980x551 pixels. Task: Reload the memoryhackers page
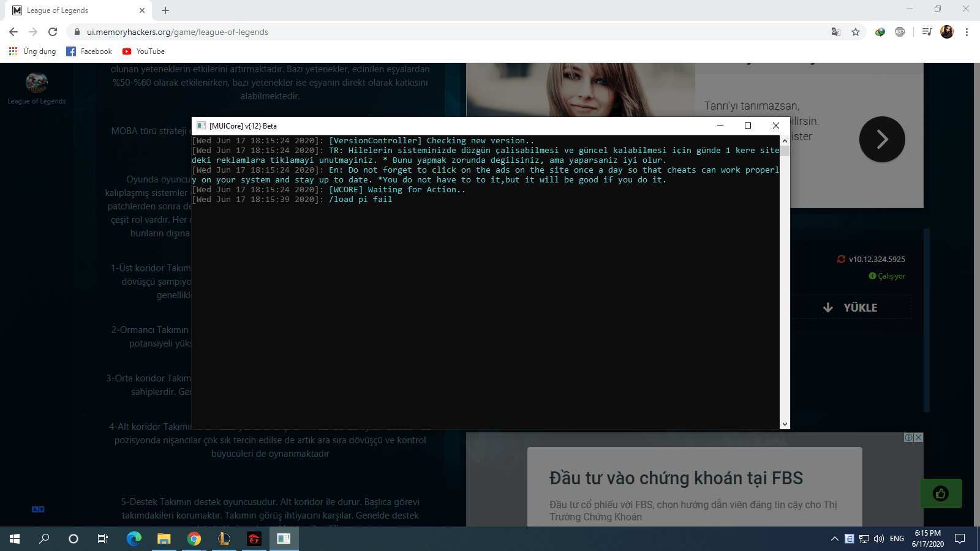pyautogui.click(x=53, y=32)
